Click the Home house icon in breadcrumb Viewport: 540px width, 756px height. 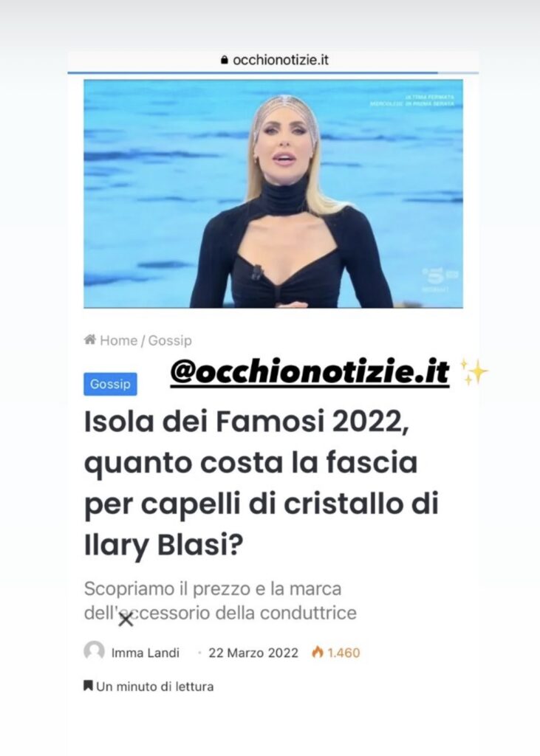90,340
